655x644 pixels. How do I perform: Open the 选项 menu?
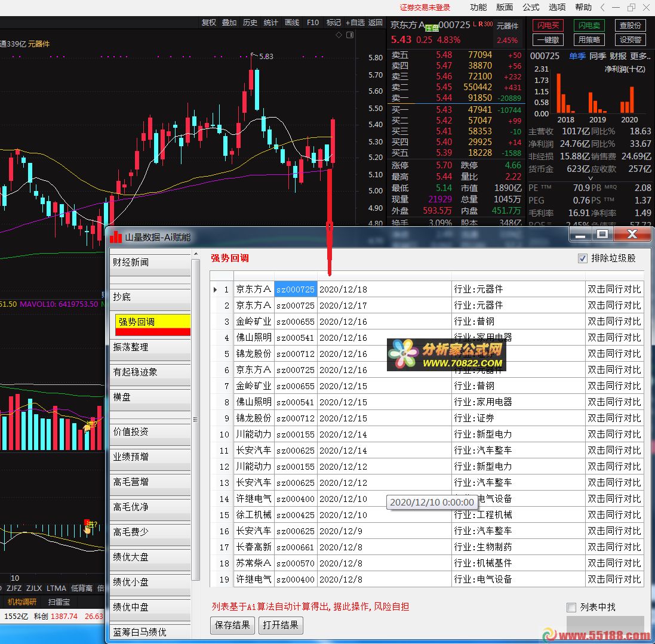tap(557, 8)
